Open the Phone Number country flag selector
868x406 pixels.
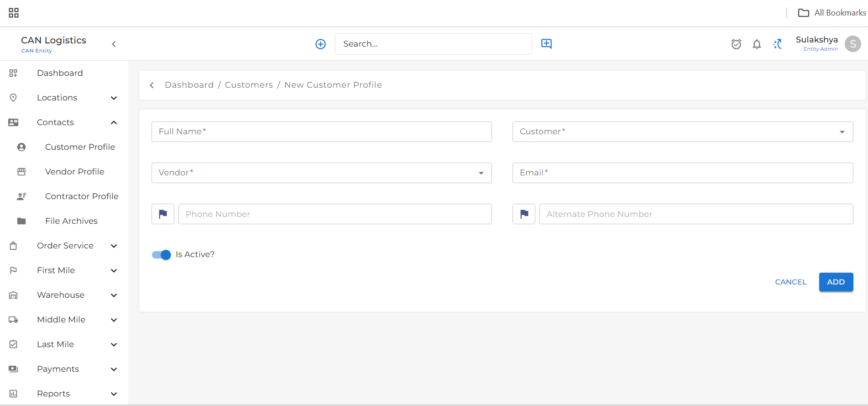[x=163, y=214]
